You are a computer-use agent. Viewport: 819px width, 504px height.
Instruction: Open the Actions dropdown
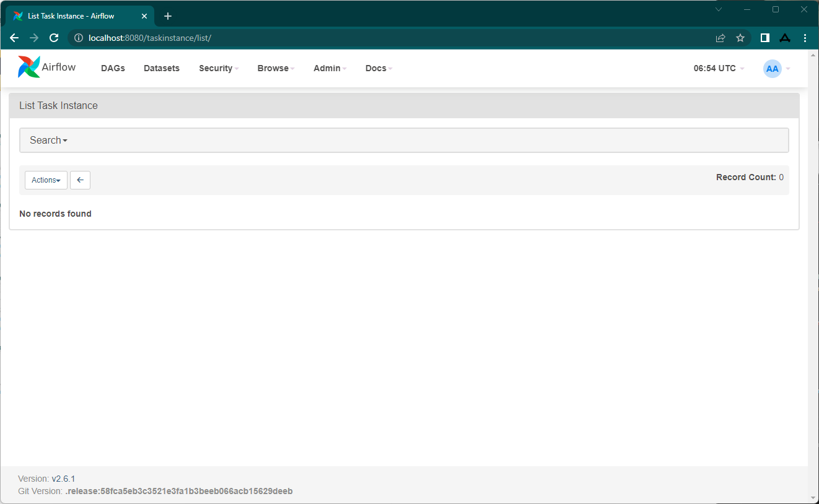46,180
